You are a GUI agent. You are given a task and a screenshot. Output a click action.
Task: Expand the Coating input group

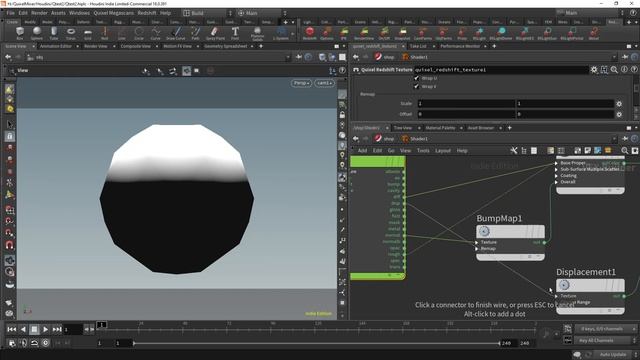click(x=556, y=176)
